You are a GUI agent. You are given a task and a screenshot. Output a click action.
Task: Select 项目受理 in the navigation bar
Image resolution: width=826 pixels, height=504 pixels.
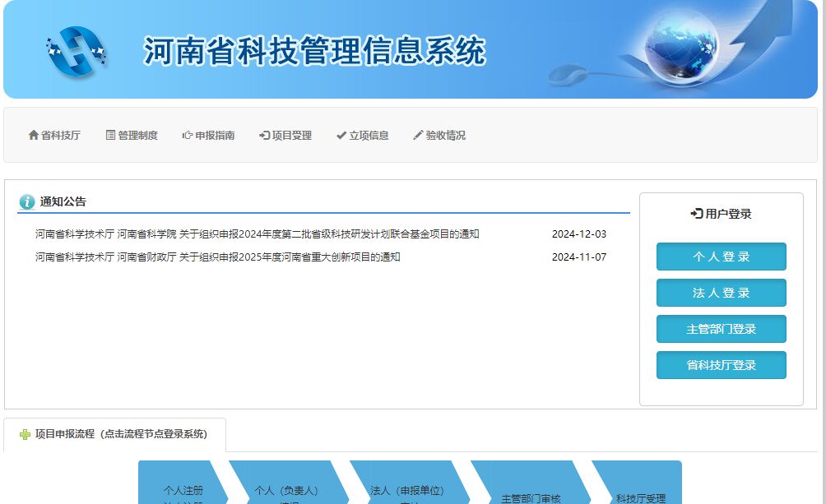[285, 136]
